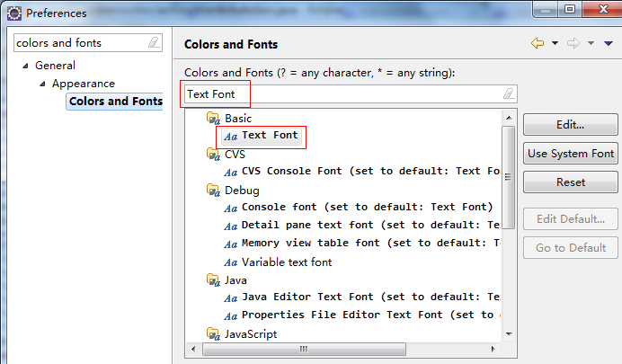This screenshot has height=364, width=622.
Task: Click the back navigation arrow icon
Action: [538, 43]
